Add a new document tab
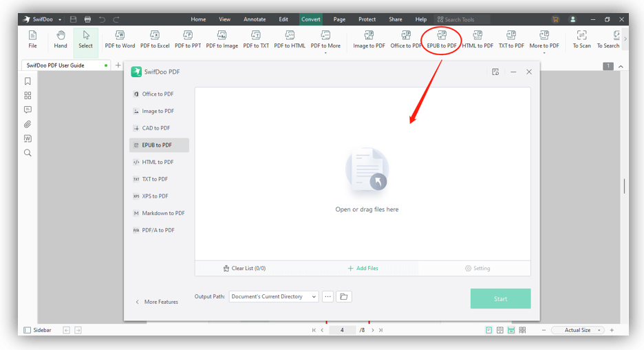 coord(118,65)
